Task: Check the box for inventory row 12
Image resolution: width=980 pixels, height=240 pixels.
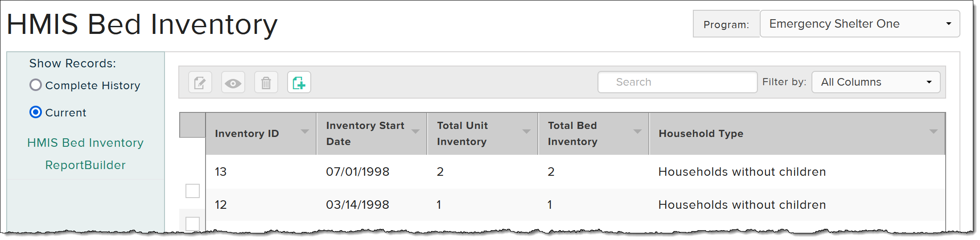Action: (193, 224)
